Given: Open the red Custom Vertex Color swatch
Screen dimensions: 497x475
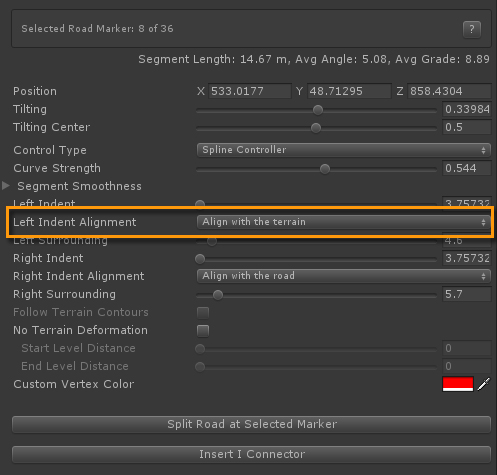Looking at the screenshot, I should 458,384.
